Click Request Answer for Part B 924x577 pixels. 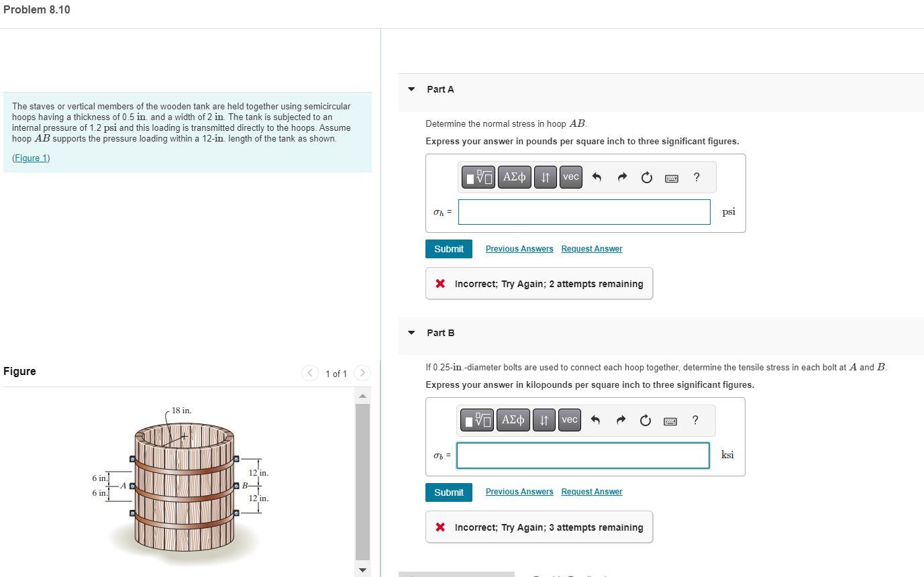591,491
